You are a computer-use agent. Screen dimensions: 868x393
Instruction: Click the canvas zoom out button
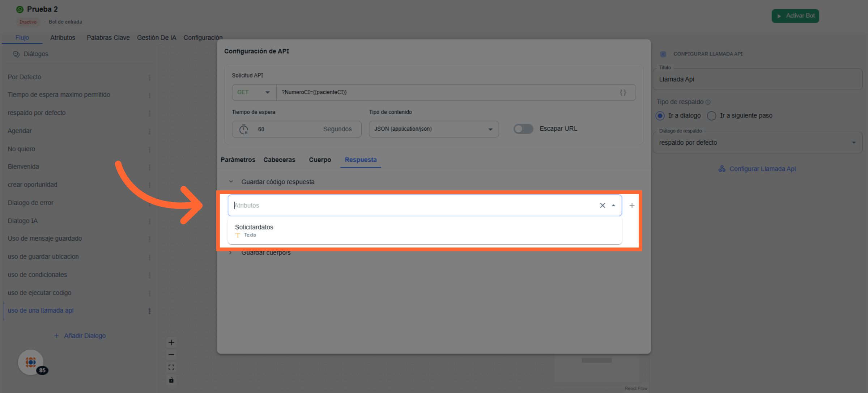coord(171,355)
